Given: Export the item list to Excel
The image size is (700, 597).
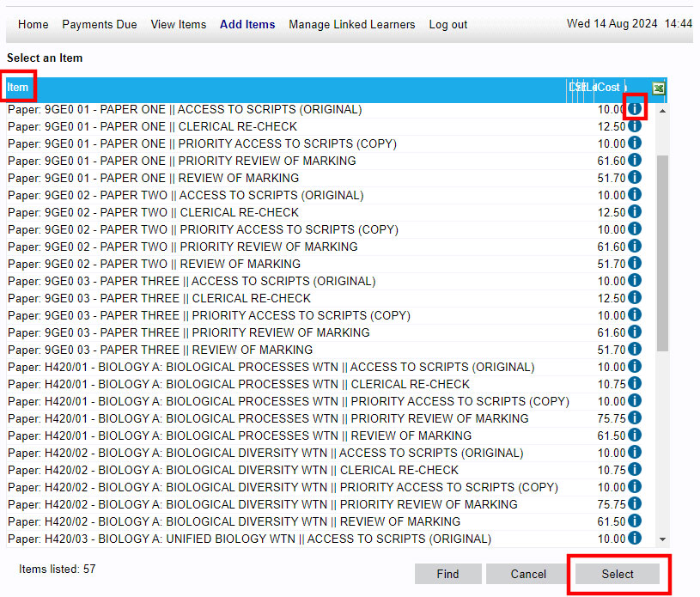Looking at the screenshot, I should (x=658, y=88).
